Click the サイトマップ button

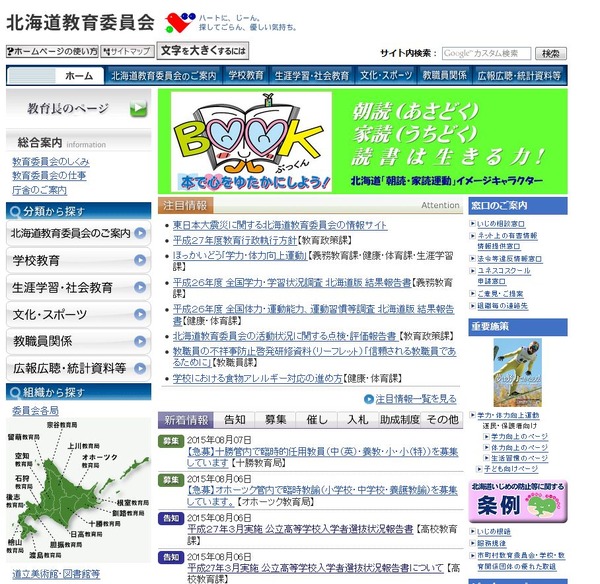(x=127, y=51)
